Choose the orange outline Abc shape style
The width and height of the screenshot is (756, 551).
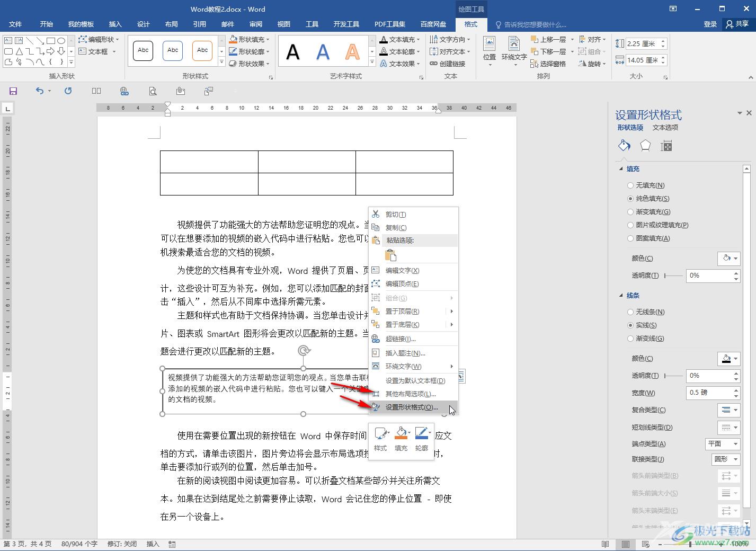tap(202, 50)
